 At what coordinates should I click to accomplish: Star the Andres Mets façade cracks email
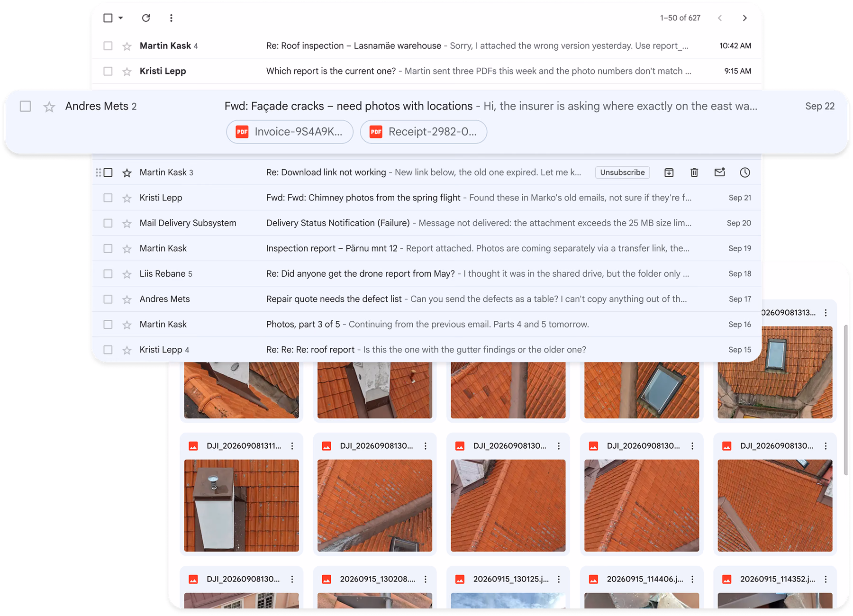pyautogui.click(x=49, y=107)
